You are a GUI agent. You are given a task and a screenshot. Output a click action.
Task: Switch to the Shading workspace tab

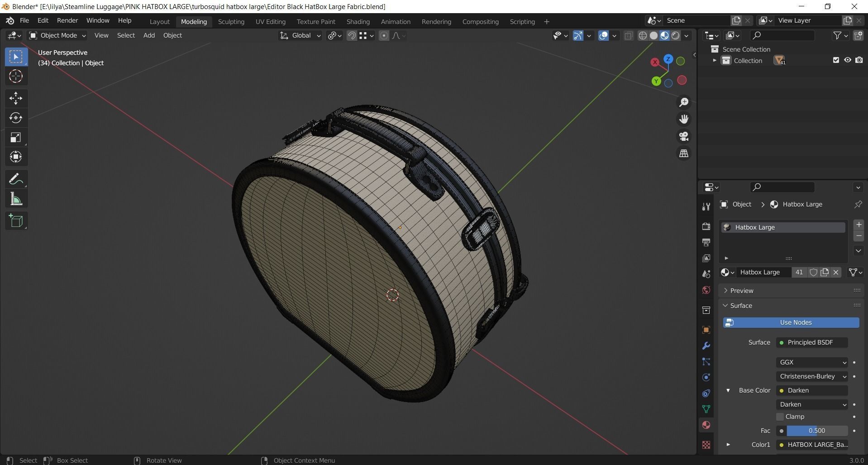click(x=358, y=21)
